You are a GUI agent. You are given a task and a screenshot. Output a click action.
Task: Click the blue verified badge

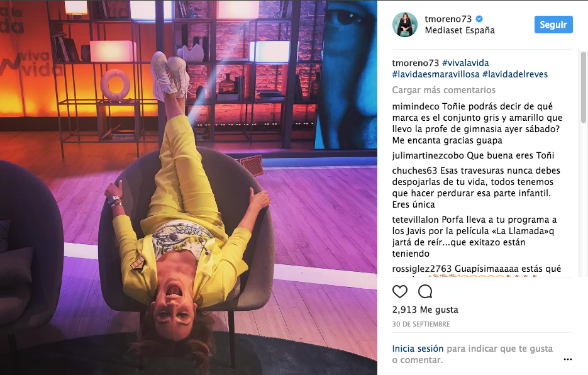click(x=479, y=19)
